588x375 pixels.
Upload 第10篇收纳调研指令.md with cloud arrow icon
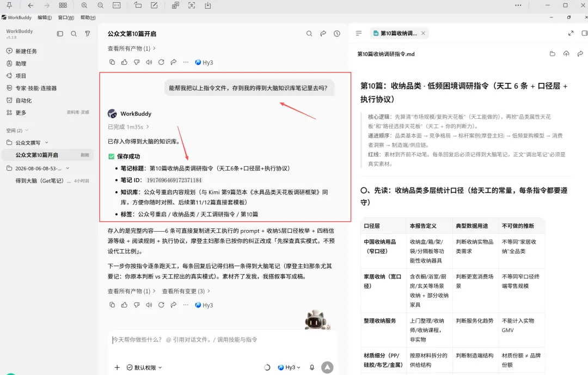click(566, 53)
